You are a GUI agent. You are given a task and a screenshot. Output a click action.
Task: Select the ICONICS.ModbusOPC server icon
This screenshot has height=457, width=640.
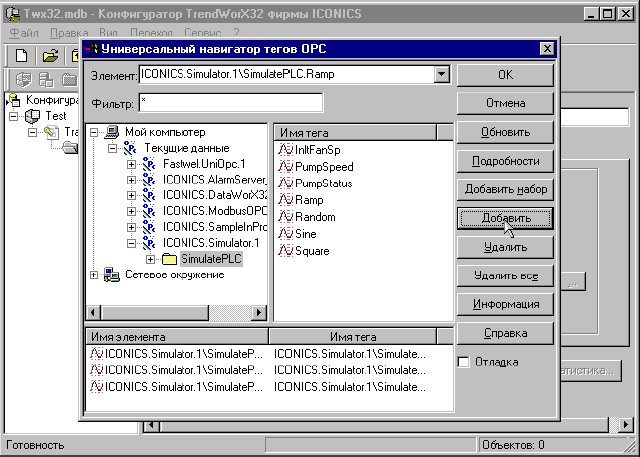click(x=149, y=211)
